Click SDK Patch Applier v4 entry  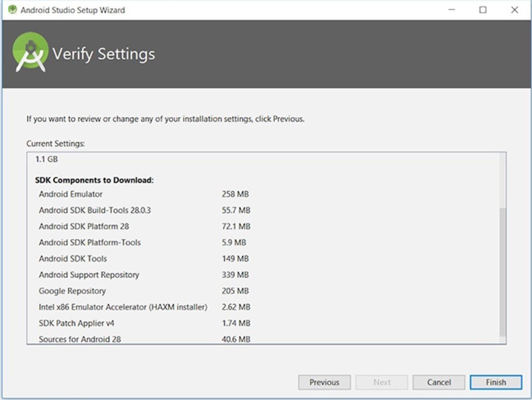pos(76,323)
